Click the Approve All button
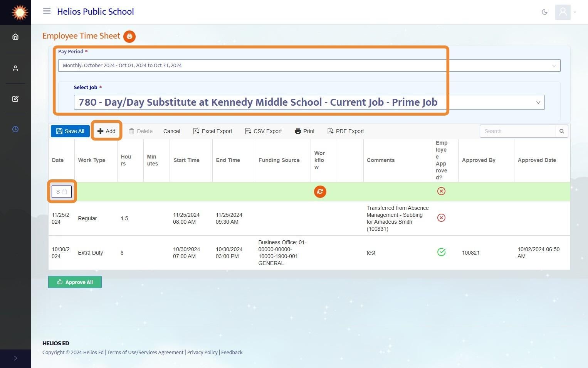This screenshot has height=368, width=588. (75, 282)
